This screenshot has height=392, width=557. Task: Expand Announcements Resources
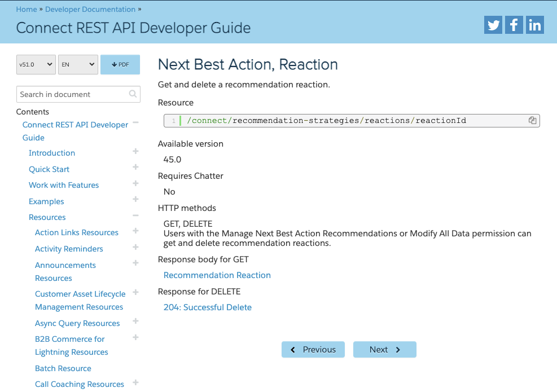tap(135, 263)
